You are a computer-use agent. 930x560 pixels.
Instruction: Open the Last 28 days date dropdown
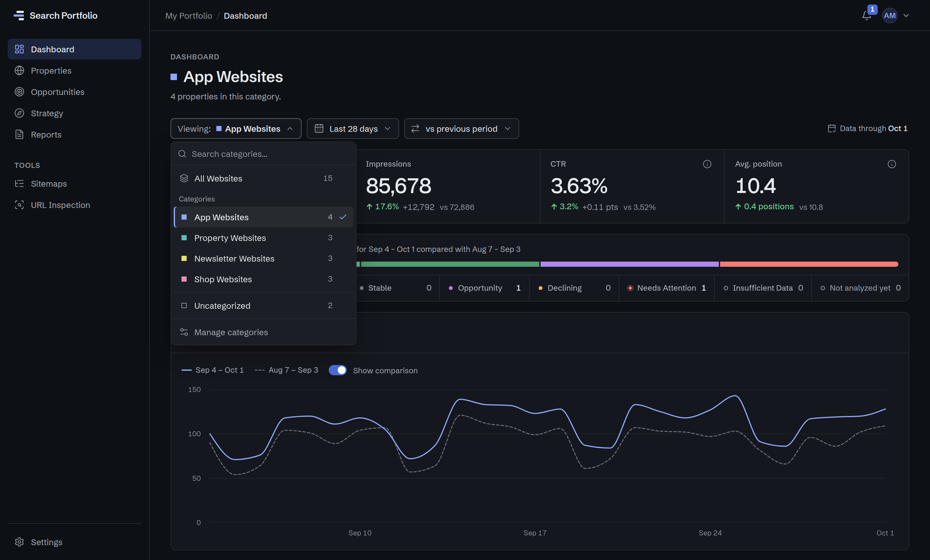(352, 129)
